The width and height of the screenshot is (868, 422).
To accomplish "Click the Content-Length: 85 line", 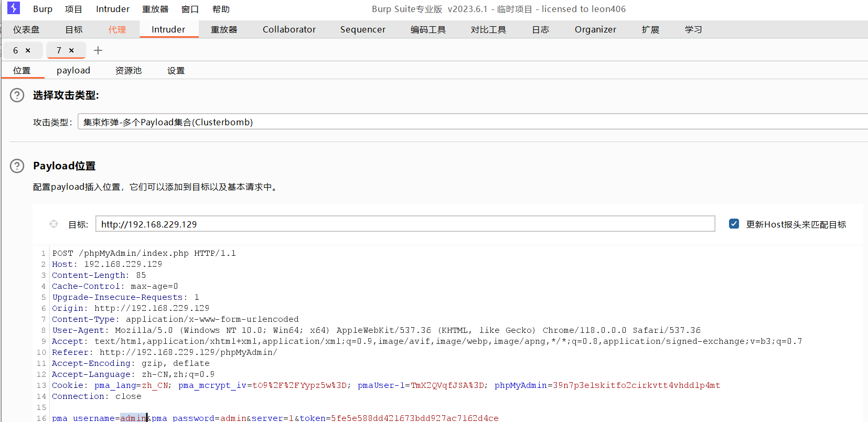I will click(x=99, y=275).
